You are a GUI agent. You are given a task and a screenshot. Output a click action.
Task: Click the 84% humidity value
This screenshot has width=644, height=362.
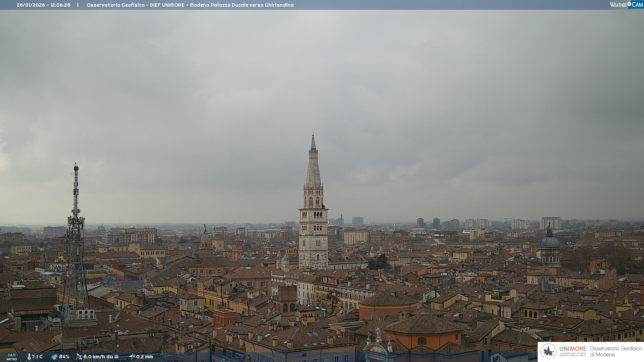[x=64, y=357]
